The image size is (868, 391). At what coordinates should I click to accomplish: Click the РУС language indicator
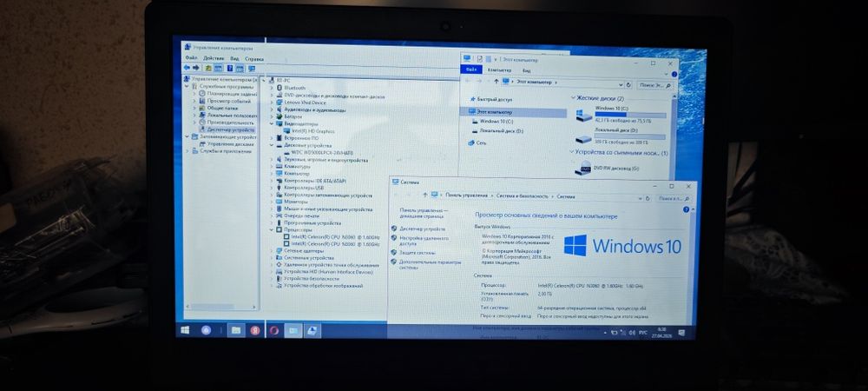tap(642, 333)
